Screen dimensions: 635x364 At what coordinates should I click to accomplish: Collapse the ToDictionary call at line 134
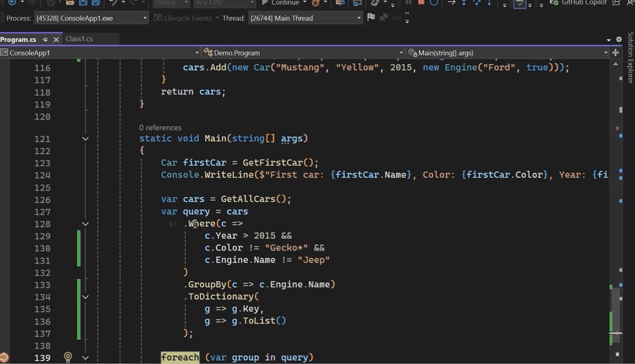pos(85,297)
